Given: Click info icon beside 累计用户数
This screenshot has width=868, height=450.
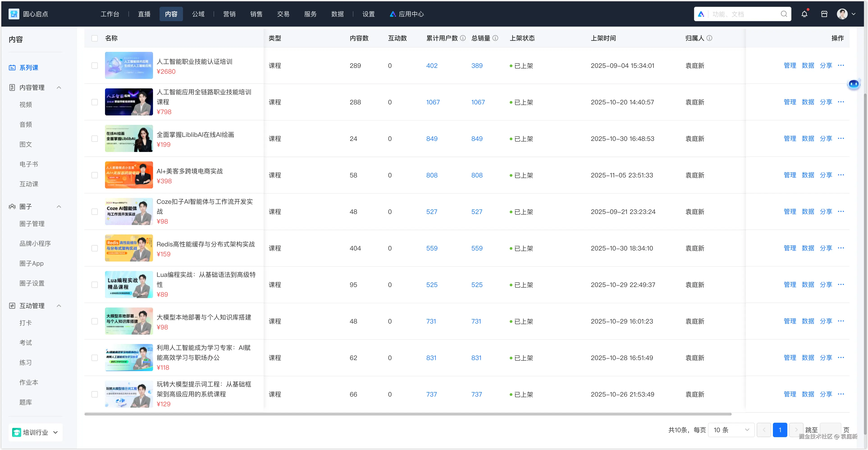Looking at the screenshot, I should 463,38.
